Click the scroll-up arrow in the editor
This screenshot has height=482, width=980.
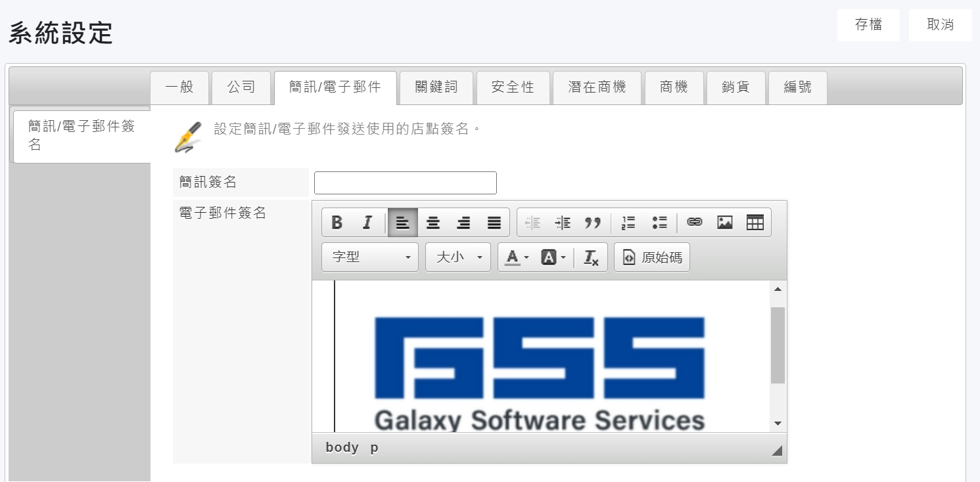tap(778, 289)
